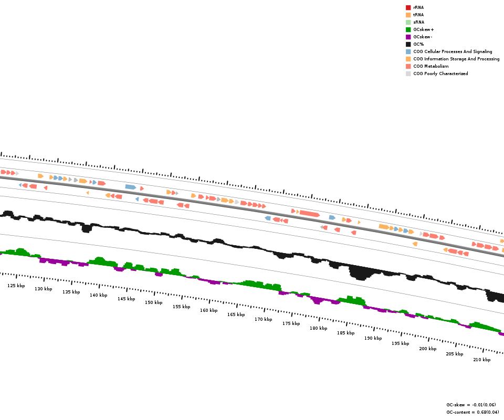Click the 125 kbp scale label

tap(16, 286)
